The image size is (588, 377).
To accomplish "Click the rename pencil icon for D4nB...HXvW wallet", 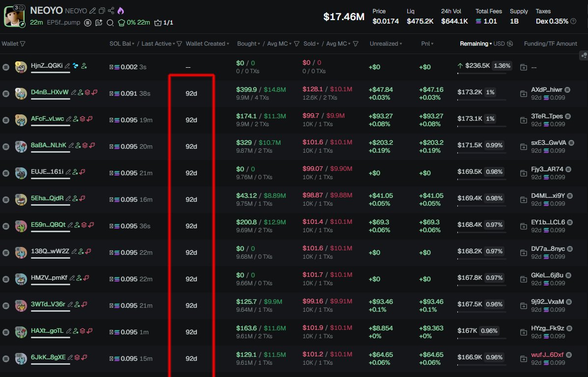I will tap(73, 92).
